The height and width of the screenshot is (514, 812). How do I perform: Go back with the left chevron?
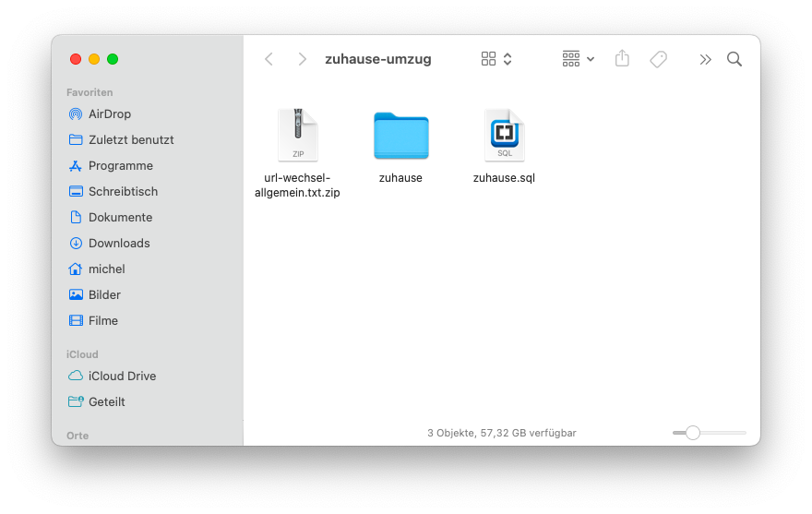[x=269, y=59]
